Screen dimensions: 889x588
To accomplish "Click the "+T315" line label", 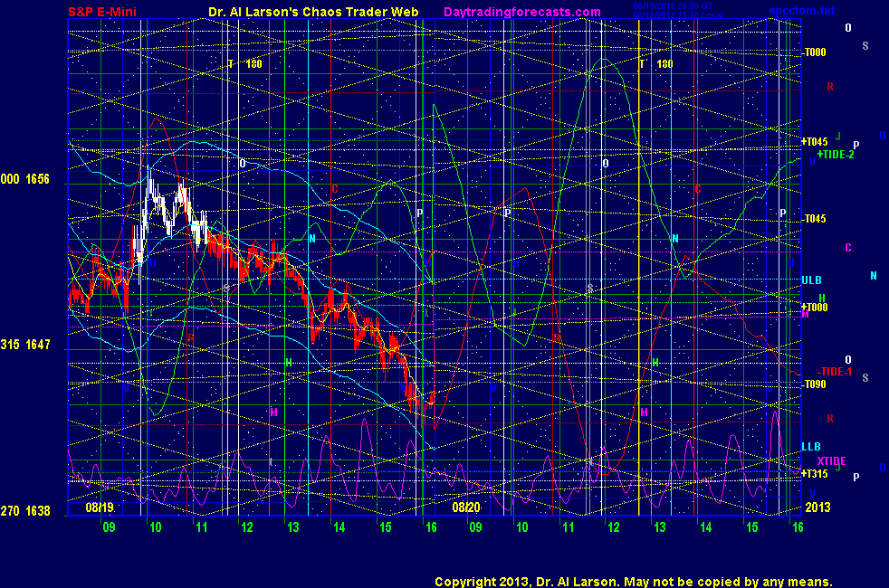I will (x=814, y=474).
